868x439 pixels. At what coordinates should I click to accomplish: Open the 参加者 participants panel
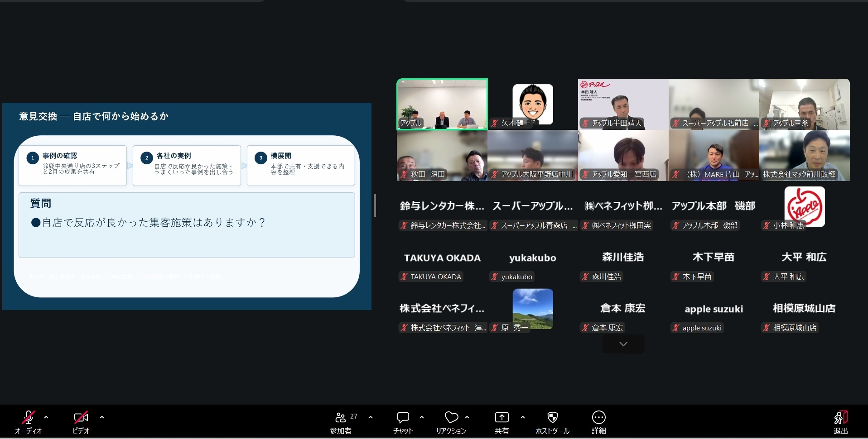tap(341, 422)
